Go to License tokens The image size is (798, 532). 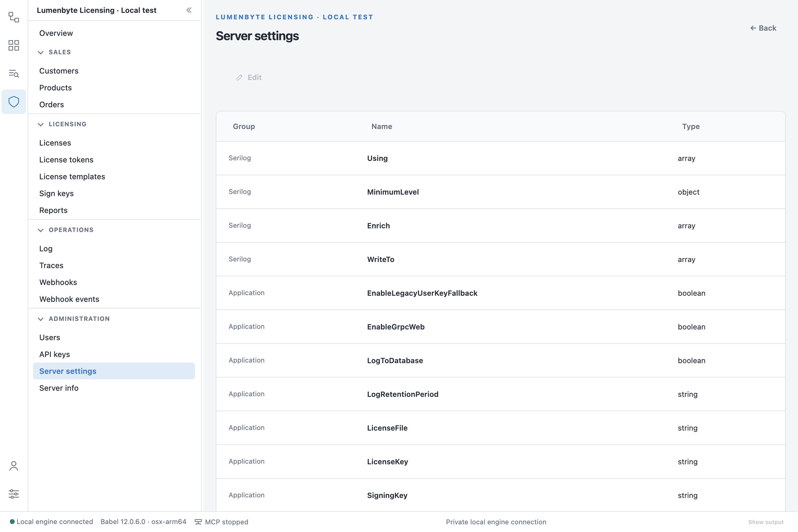114,160
